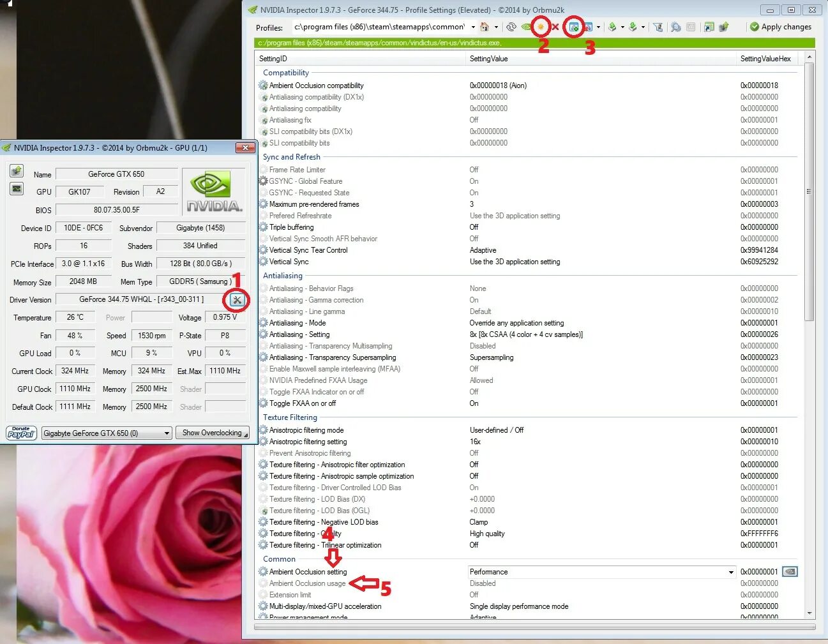This screenshot has height=644, width=828.
Task: Select Texture filtering - Negative LOD bias row
Action: [528, 522]
